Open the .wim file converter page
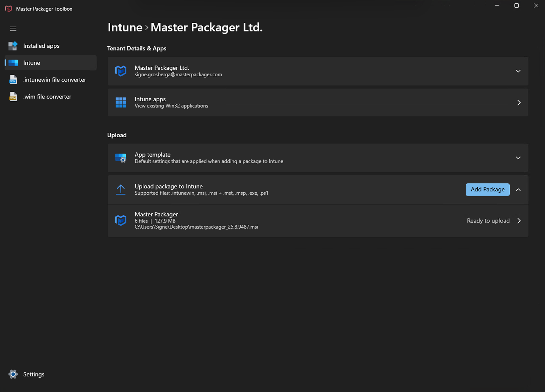 pos(47,97)
